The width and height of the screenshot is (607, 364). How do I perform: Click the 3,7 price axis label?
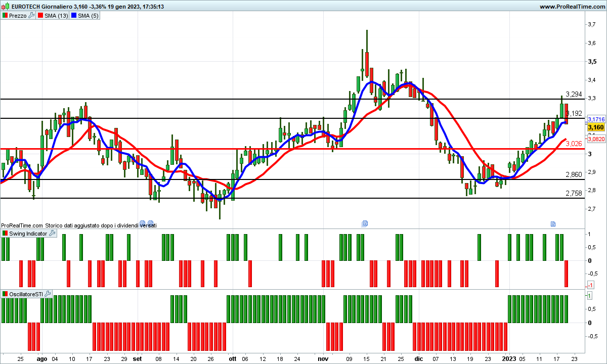[591, 24]
